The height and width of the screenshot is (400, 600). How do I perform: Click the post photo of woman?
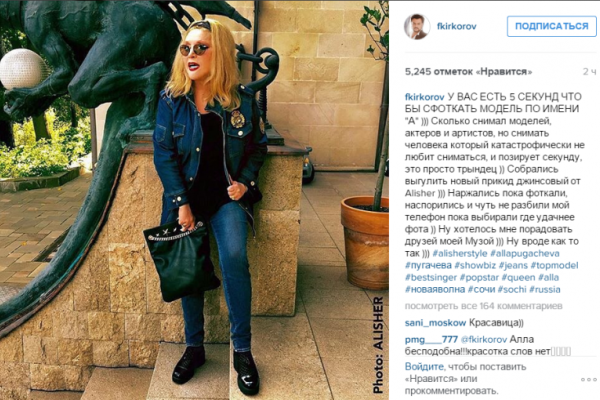click(194, 200)
